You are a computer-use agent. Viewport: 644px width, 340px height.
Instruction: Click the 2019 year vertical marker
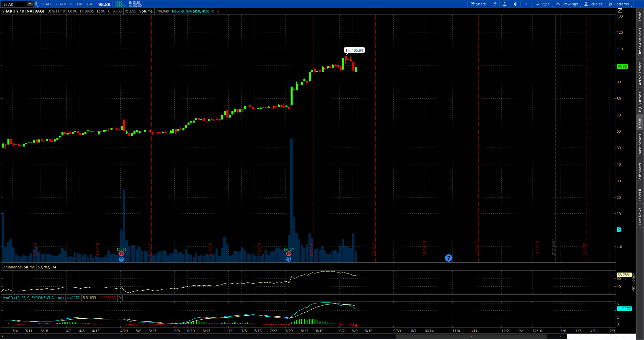553,247
